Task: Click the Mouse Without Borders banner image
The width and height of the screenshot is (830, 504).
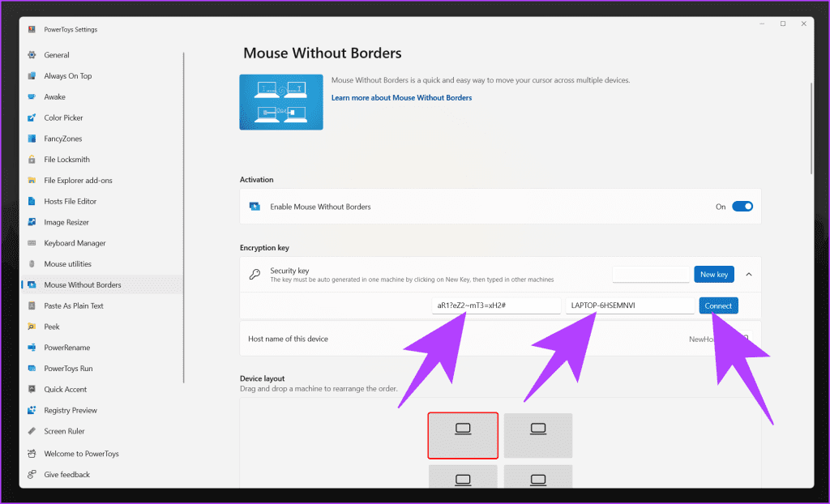Action: [x=281, y=102]
